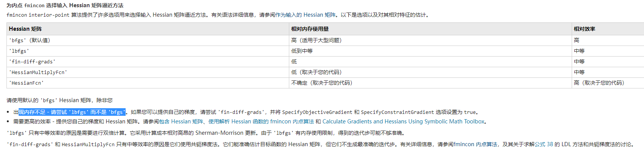644x153 pixels.
Task: Open the '使用解析 Hessian 函数的 fmincon 内点算法' link
Action: pos(261,121)
